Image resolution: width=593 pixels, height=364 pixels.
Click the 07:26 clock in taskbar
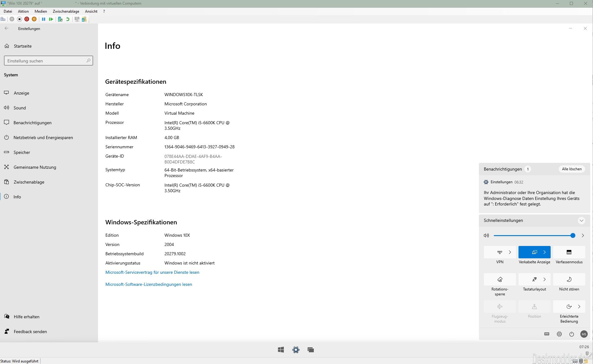click(584, 347)
